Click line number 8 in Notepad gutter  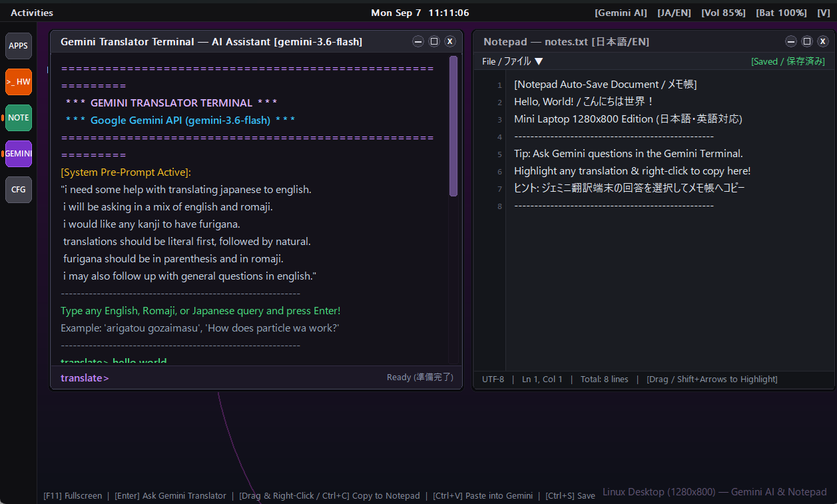[499, 206]
